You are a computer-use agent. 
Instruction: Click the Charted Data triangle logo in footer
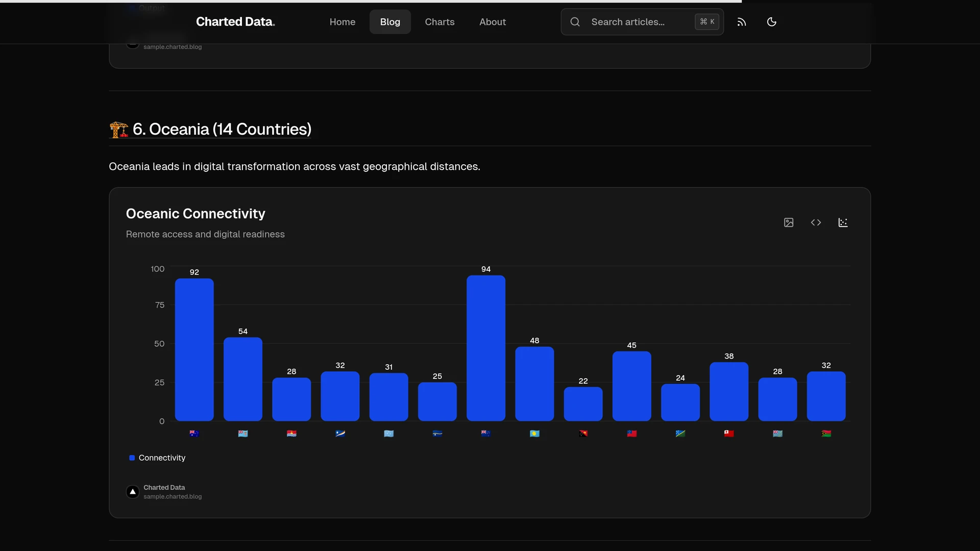pyautogui.click(x=133, y=492)
